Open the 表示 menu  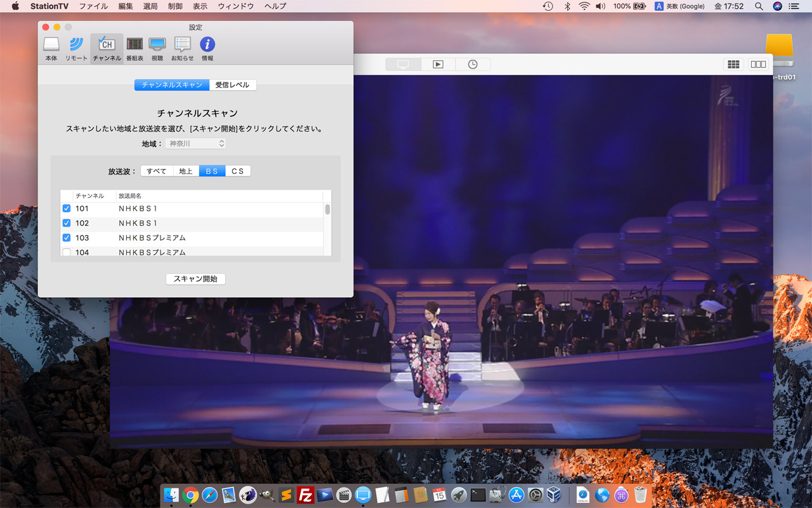click(200, 6)
